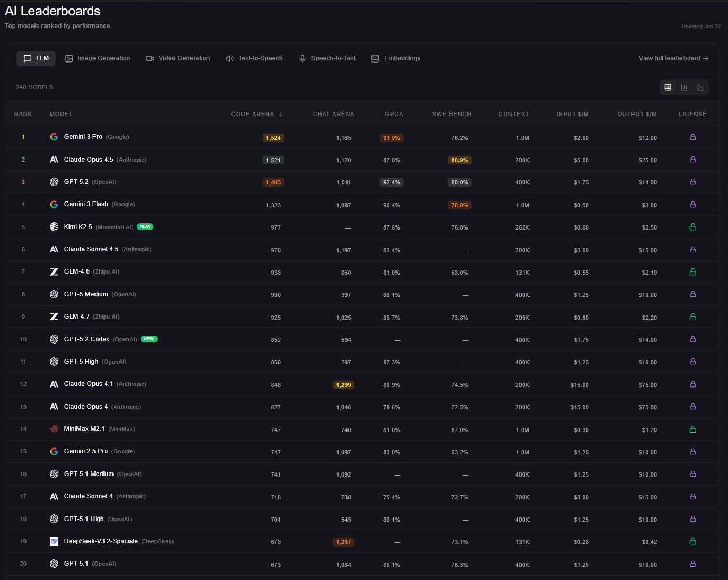
Task: Click the OpenAI logo beside GPT-5 Medium
Action: coord(54,294)
